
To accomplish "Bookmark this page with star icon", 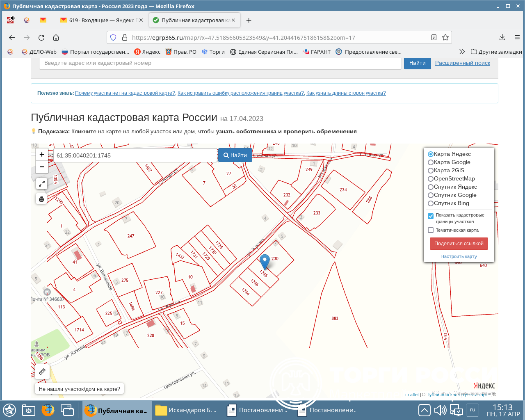I will coord(445,37).
